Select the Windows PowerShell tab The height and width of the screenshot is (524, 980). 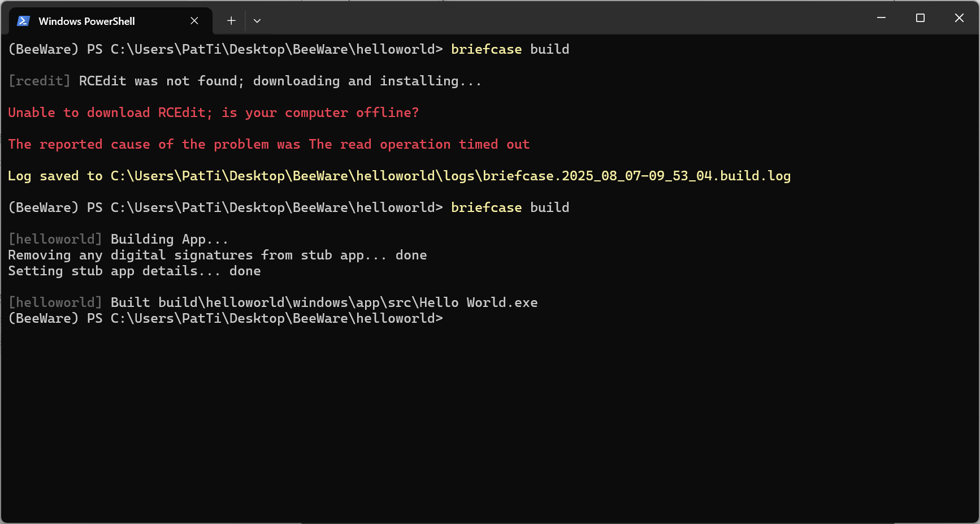point(111,21)
